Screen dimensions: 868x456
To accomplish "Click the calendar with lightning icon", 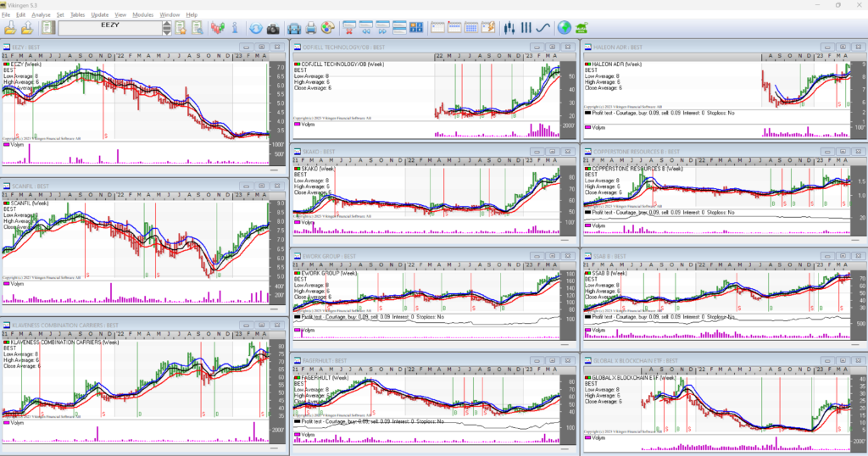I will point(487,28).
